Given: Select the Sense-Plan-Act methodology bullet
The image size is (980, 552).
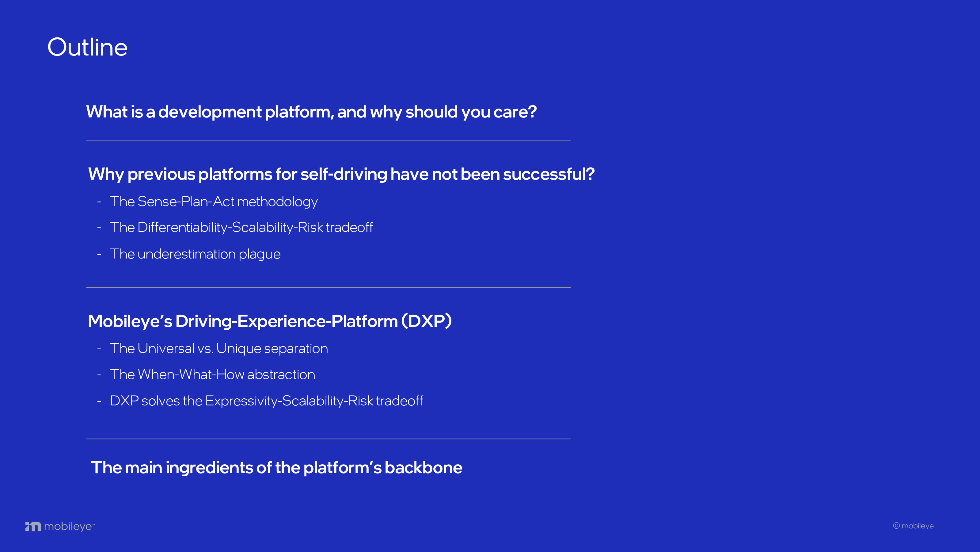Looking at the screenshot, I should click(x=214, y=201).
